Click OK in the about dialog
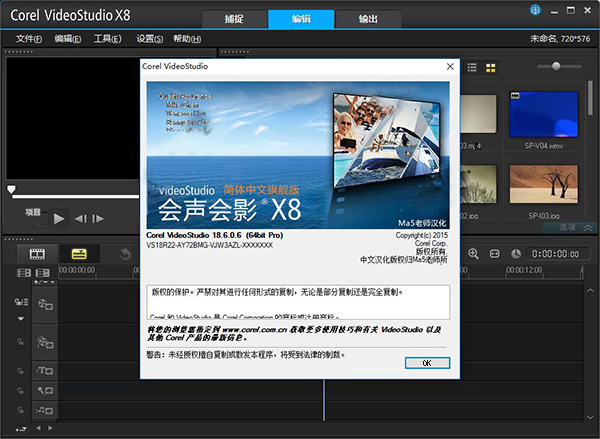 (x=427, y=362)
